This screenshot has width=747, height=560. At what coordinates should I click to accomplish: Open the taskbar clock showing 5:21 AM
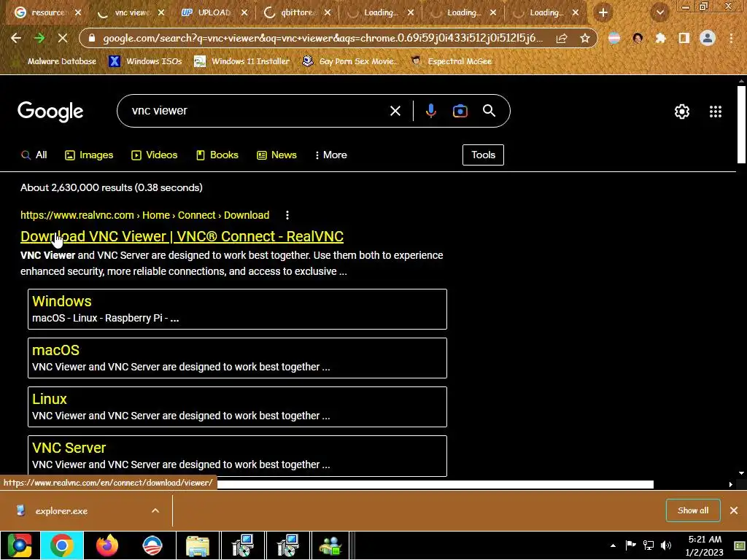point(705,545)
